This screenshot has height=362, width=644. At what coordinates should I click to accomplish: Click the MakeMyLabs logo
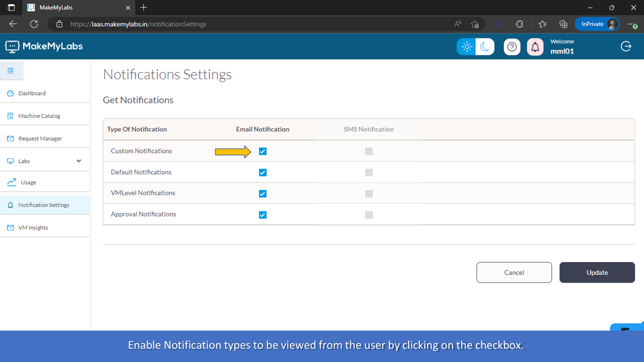click(x=44, y=47)
